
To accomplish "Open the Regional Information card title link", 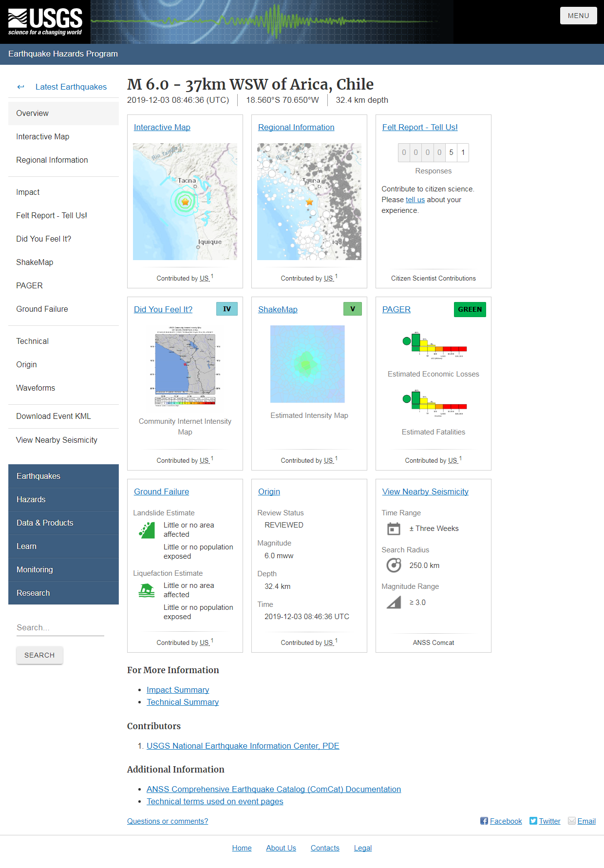I will tap(296, 127).
